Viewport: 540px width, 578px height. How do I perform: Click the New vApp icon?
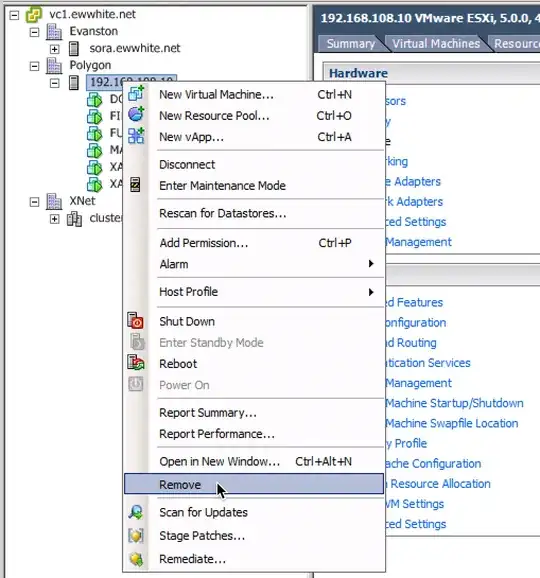point(136,136)
